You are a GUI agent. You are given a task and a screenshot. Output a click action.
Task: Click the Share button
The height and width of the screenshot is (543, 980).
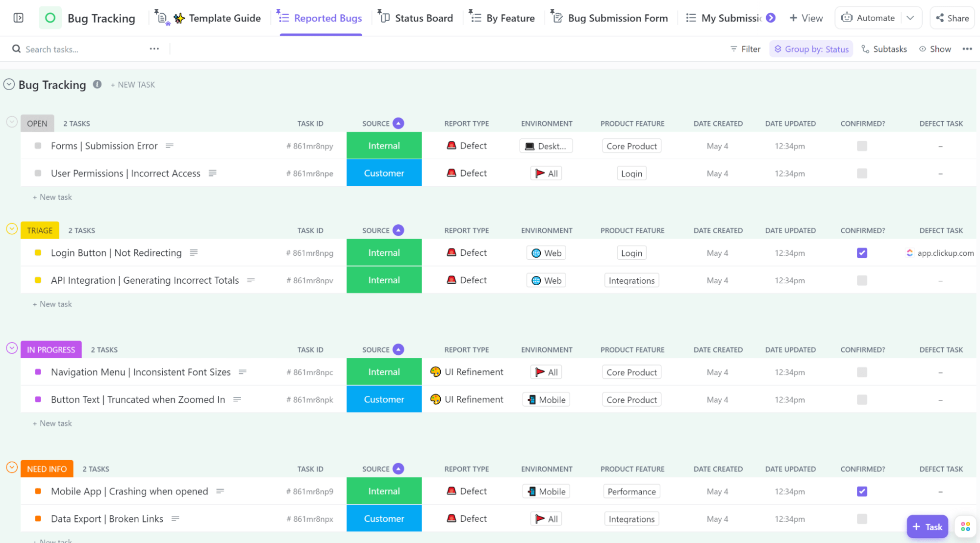pyautogui.click(x=952, y=18)
